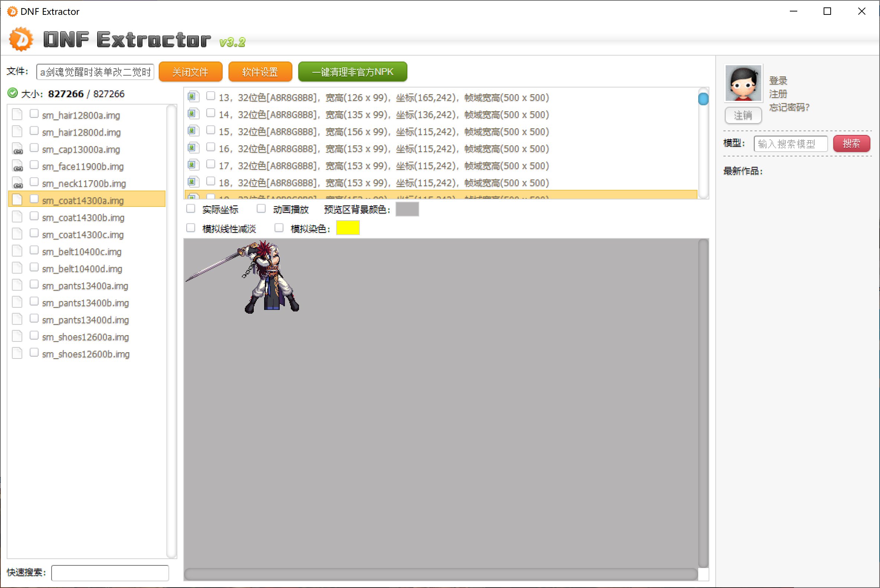
Task: Click file icon next to sm_hair12800a.img
Action: point(17,115)
